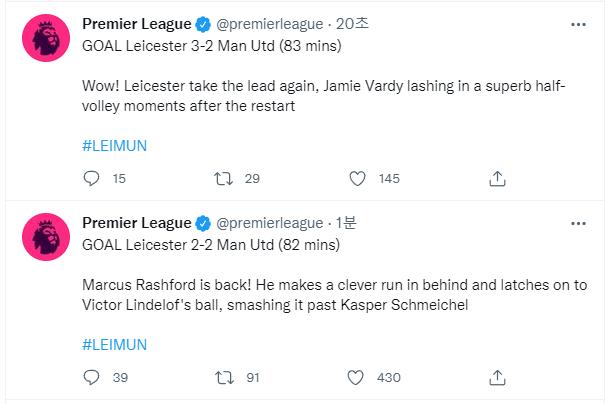612x404 pixels.
Task: Open the 20초 timestamp of first tweet
Action: tap(352, 24)
